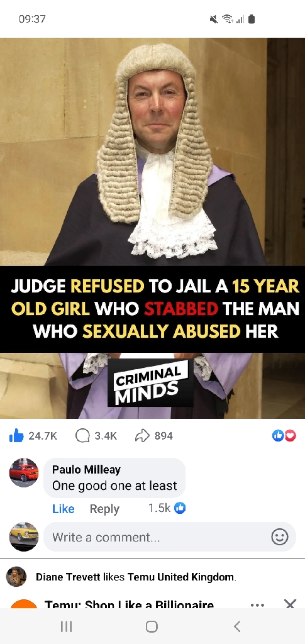Open Paulo Milleay's profile name
Screen dimensions: 305x644
click(x=86, y=469)
